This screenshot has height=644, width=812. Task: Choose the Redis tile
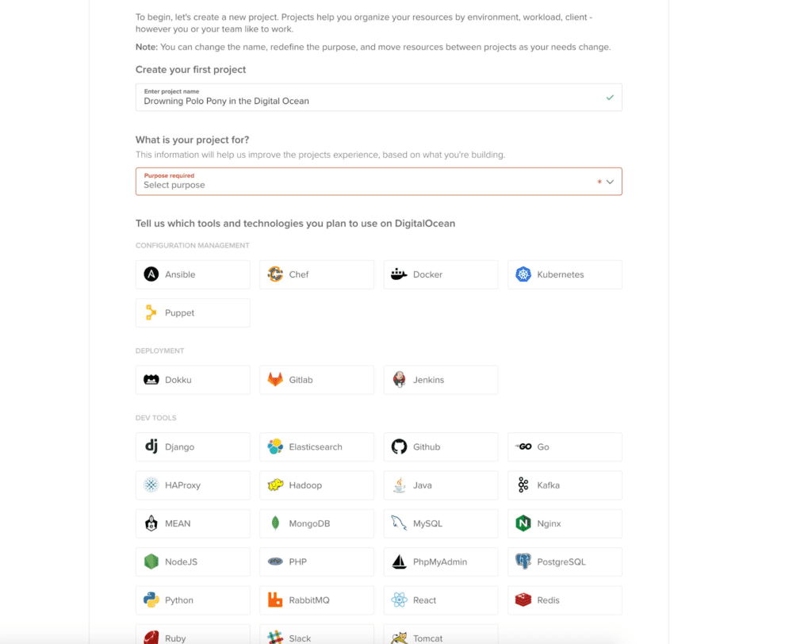(x=565, y=600)
